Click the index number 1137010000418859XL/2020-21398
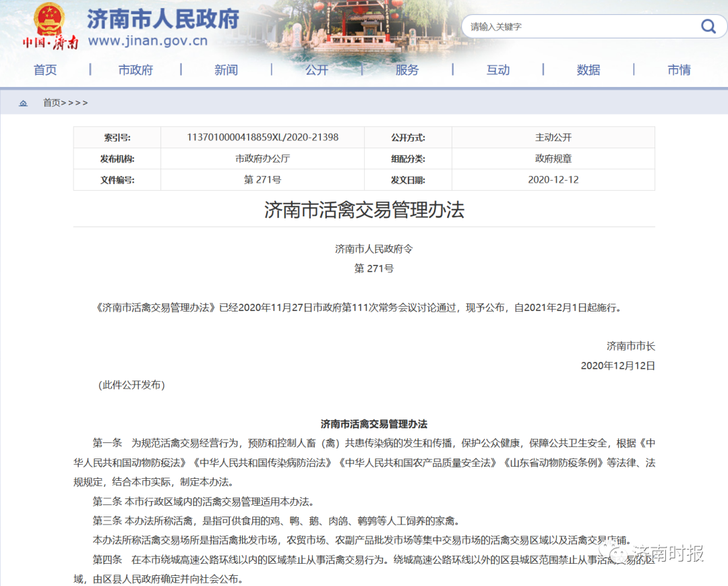This screenshot has height=586, width=728. (263, 138)
